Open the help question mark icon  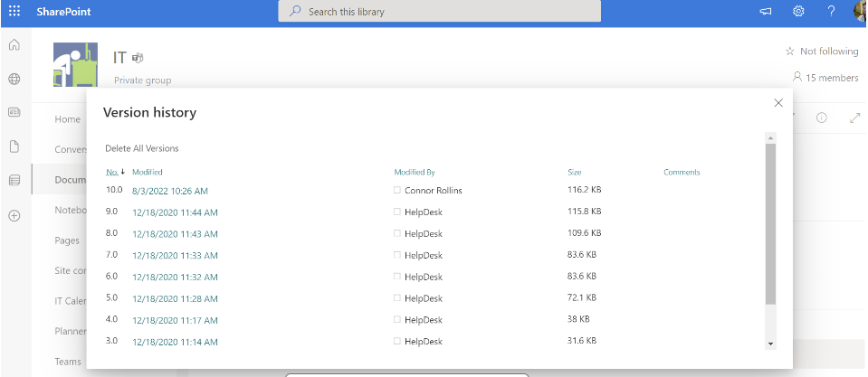pyautogui.click(x=831, y=12)
